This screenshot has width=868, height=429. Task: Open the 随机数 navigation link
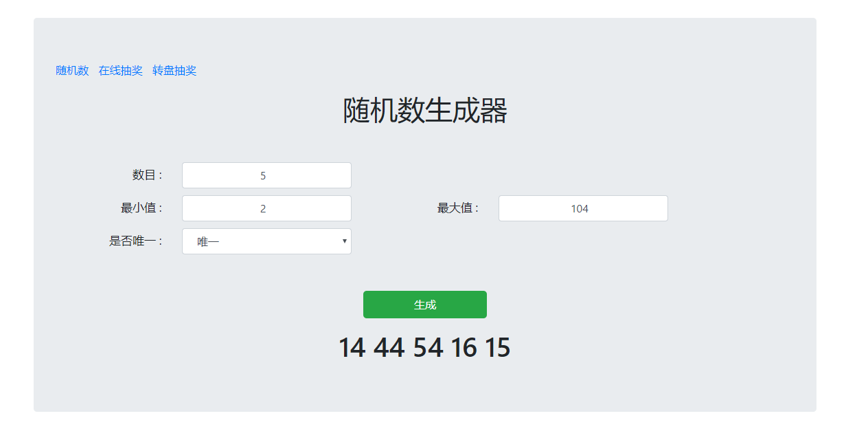(x=72, y=71)
